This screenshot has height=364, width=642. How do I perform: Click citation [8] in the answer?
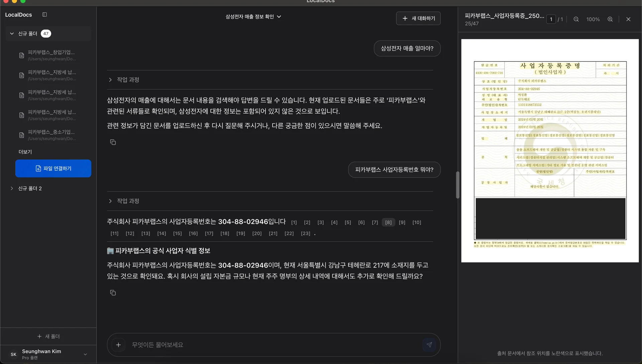[x=388, y=222]
